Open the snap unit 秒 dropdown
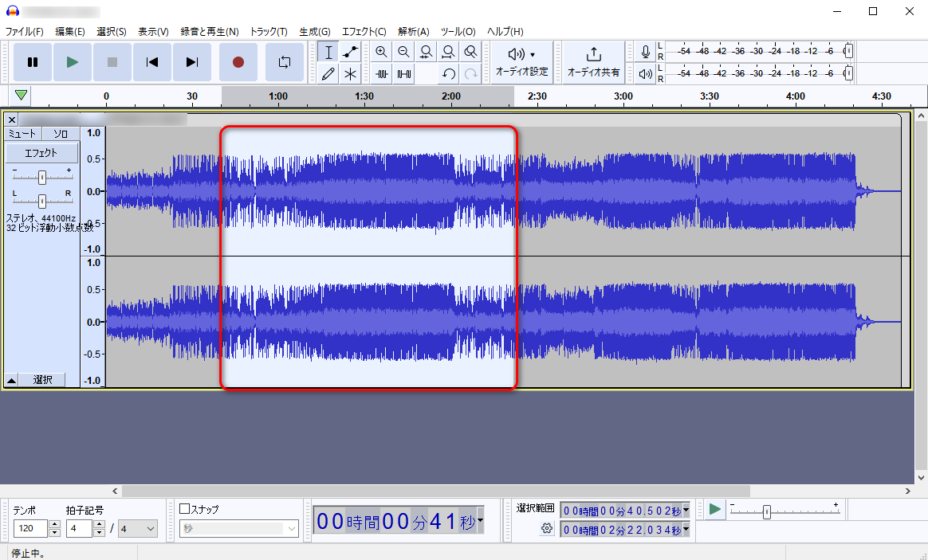Screen dimensions: 928x560 click(x=239, y=528)
